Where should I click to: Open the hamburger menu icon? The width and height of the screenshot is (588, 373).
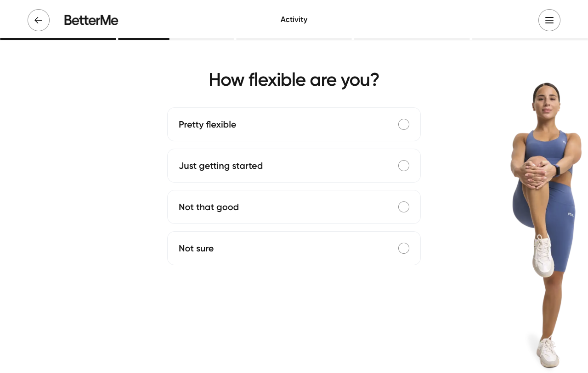(549, 20)
